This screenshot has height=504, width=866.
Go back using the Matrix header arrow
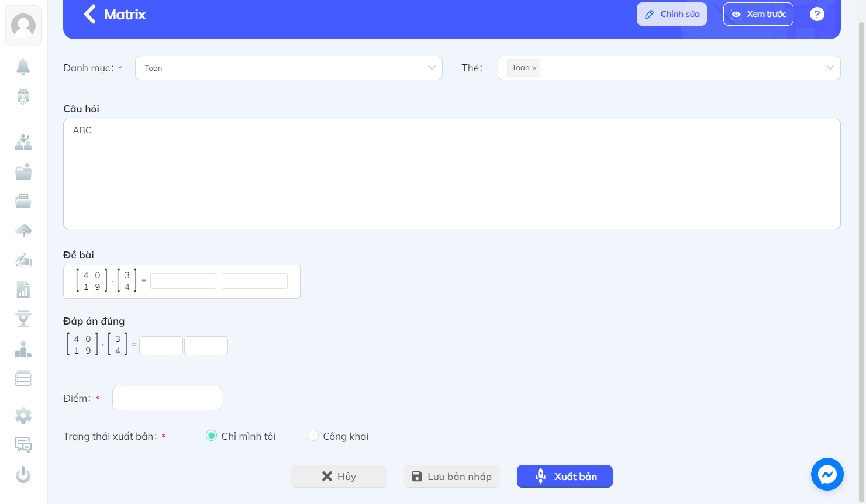tap(89, 14)
